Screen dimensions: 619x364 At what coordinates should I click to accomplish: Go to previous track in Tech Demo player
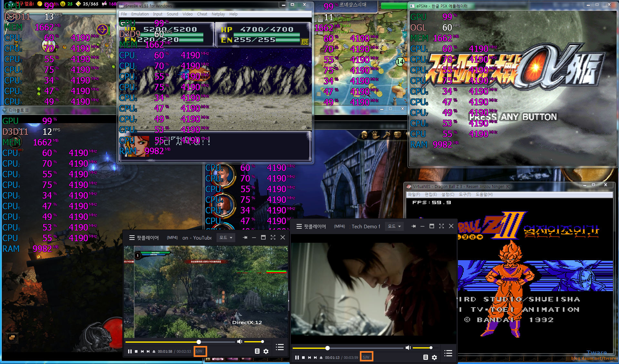click(309, 357)
